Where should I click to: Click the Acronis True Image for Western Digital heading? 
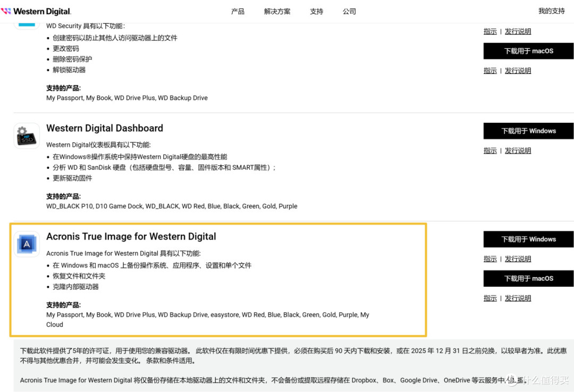tap(131, 236)
